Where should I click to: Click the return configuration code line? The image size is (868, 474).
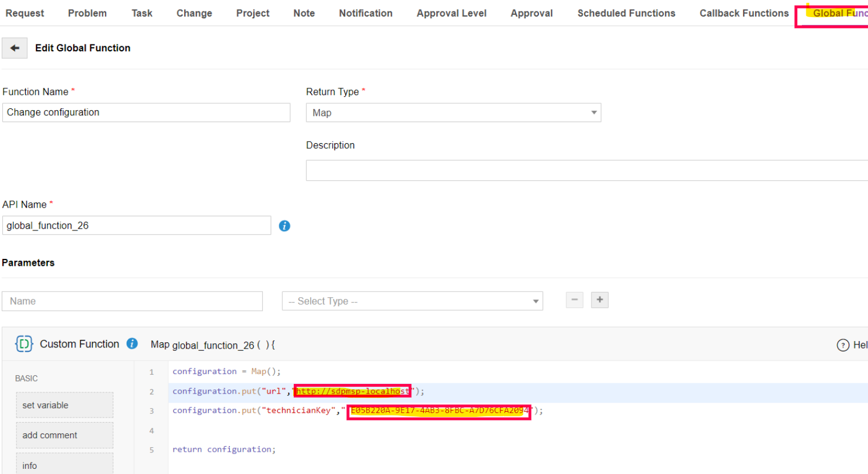pyautogui.click(x=224, y=449)
